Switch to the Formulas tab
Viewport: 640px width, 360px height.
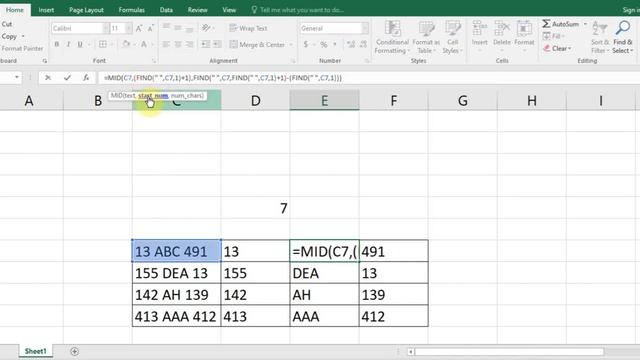click(x=131, y=10)
